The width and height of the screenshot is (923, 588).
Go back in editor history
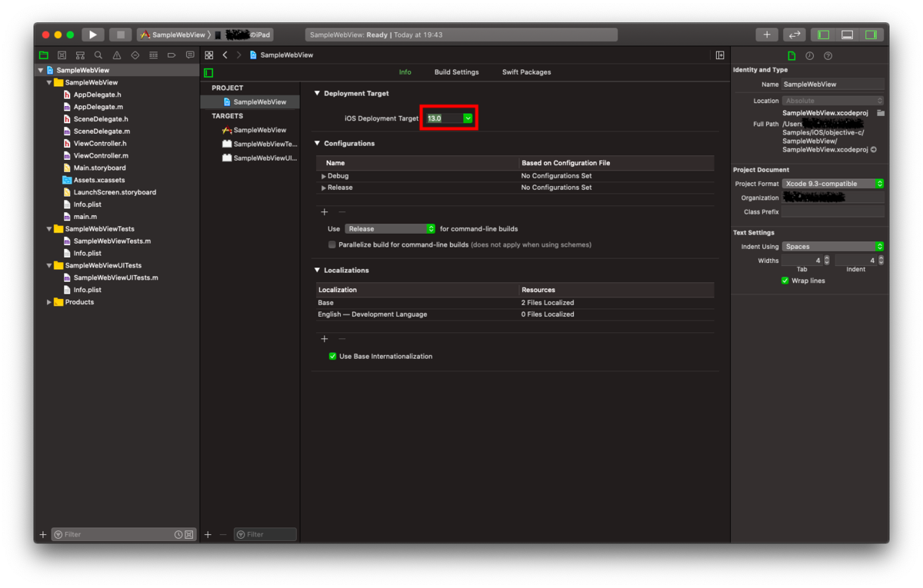point(225,55)
